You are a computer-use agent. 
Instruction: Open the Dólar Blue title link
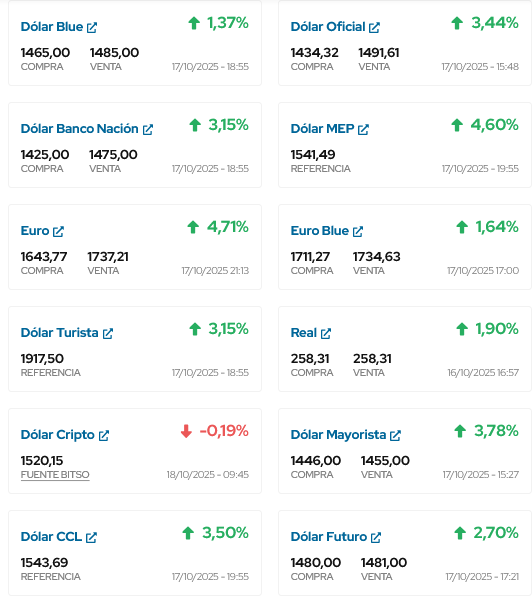(52, 27)
